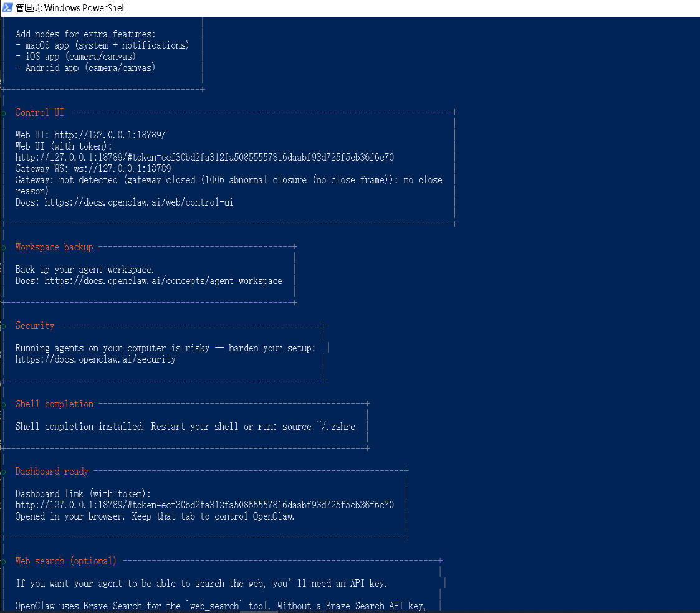700x613 pixels.
Task: Click the Web search (optional) heading
Action: [65, 561]
